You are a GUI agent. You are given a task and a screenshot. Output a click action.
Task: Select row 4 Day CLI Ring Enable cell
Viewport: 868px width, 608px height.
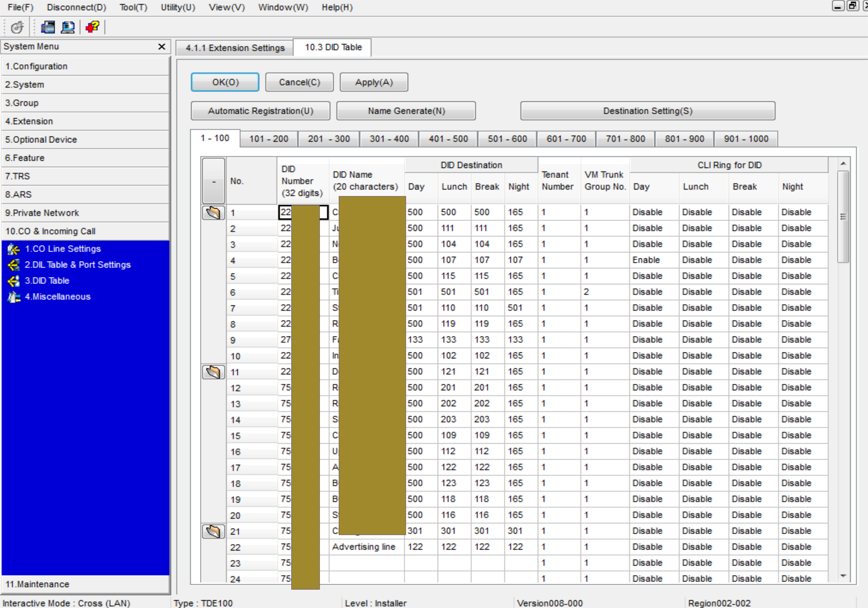coord(653,260)
